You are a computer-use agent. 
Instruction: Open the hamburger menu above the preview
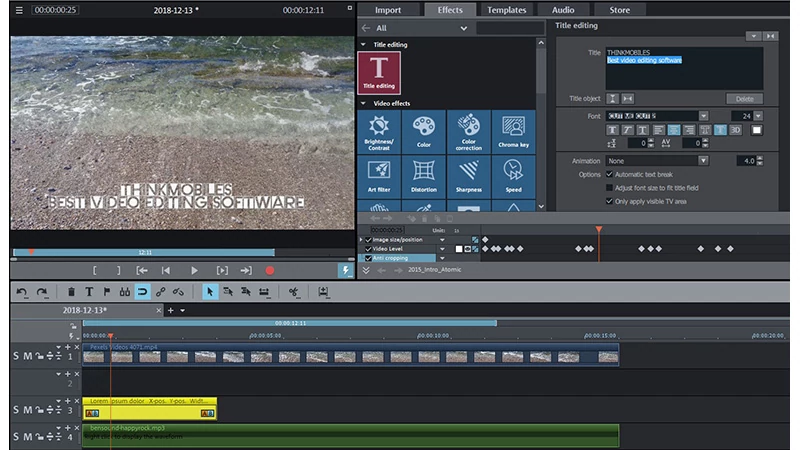click(19, 10)
